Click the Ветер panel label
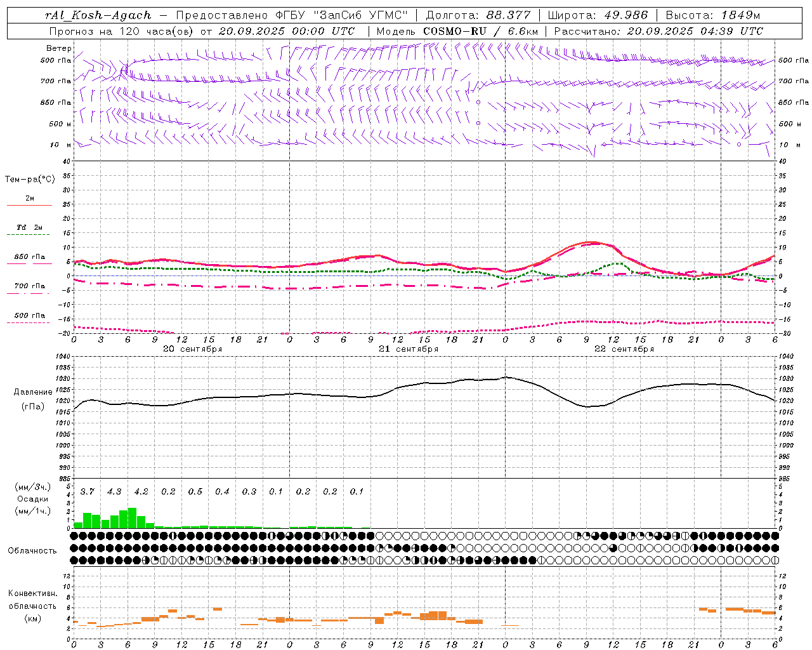Image resolution: width=812 pixels, height=650 pixels. coord(58,48)
